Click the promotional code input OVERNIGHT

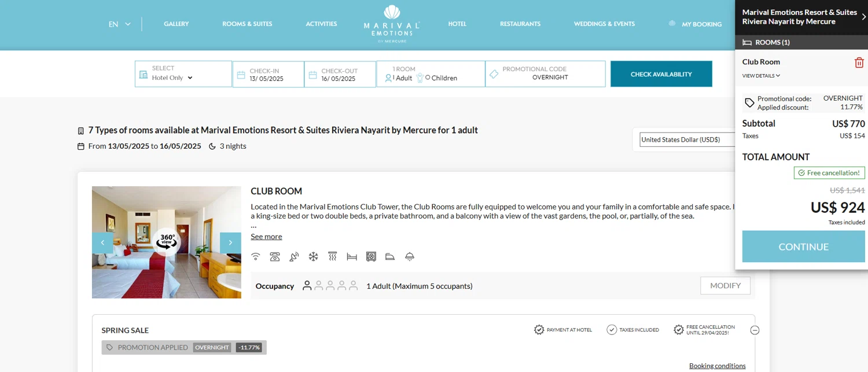550,78
